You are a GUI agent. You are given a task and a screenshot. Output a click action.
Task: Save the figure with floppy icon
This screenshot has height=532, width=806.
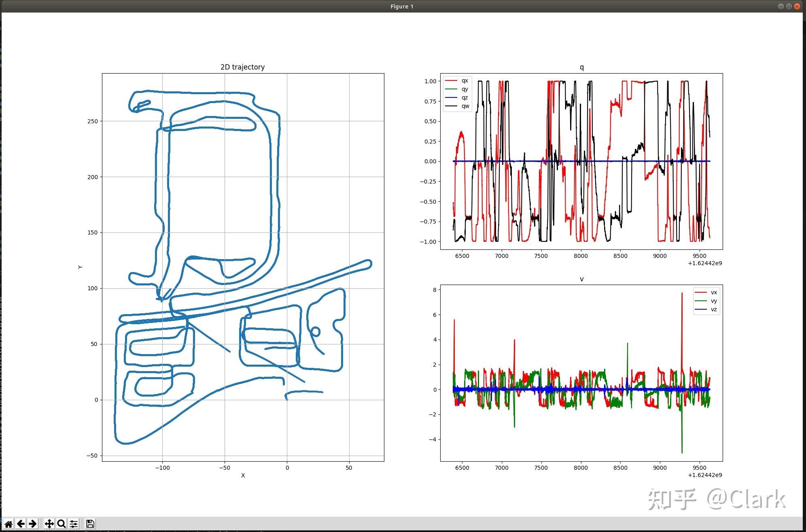[x=90, y=524]
